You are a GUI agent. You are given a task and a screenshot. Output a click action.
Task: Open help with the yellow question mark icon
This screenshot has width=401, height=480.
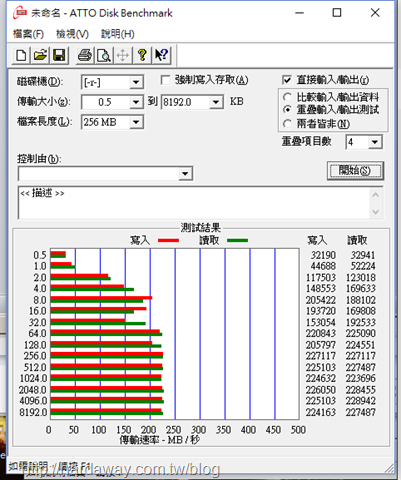click(x=142, y=55)
